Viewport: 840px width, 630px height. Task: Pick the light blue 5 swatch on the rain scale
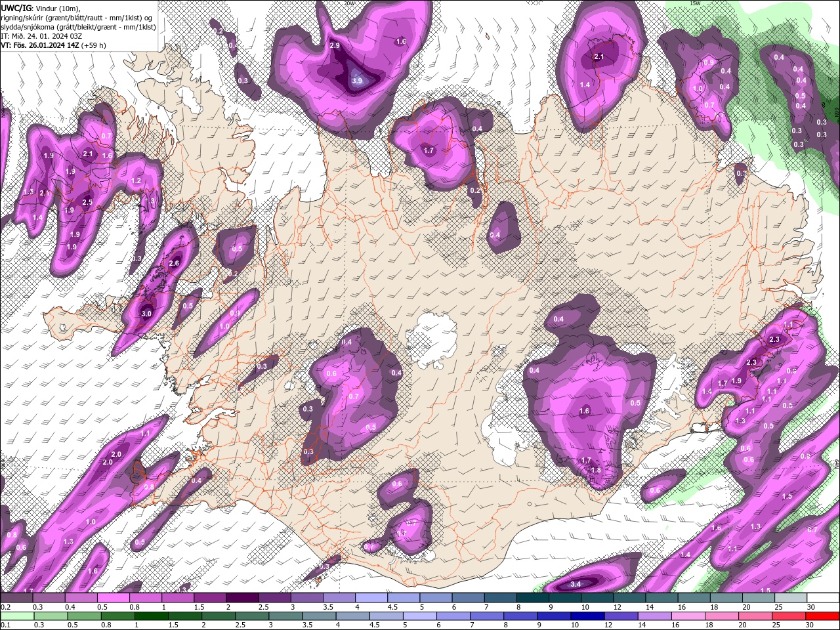pyautogui.click(x=419, y=616)
